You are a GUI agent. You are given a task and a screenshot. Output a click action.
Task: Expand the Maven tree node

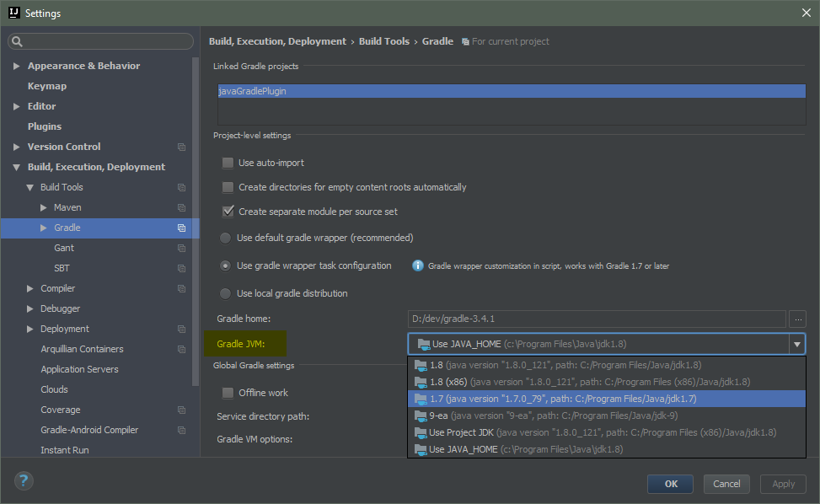coord(44,207)
